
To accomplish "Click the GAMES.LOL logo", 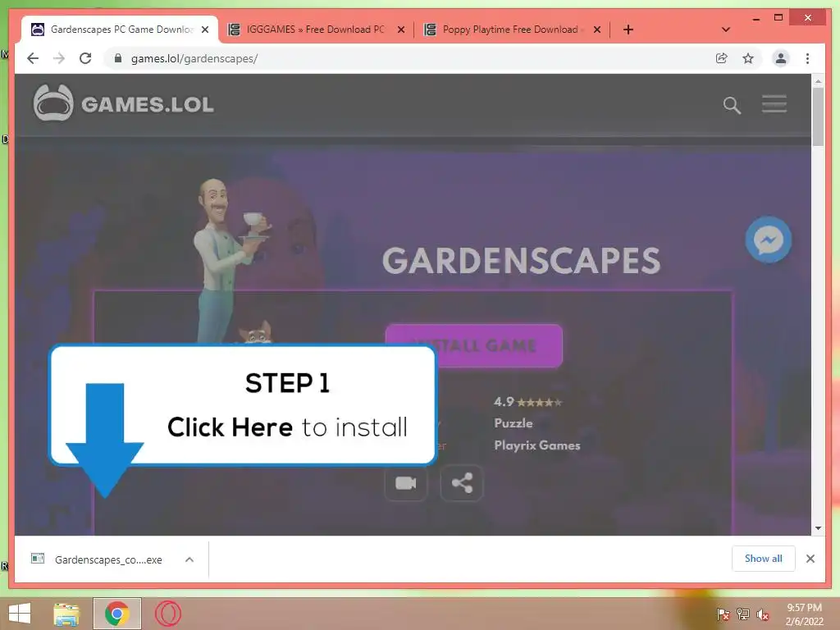I will (x=123, y=103).
